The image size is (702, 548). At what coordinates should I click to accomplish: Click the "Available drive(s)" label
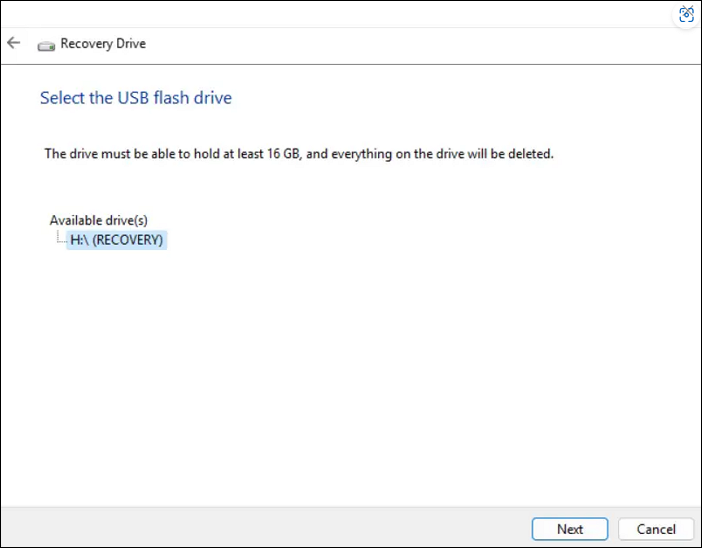(x=99, y=220)
